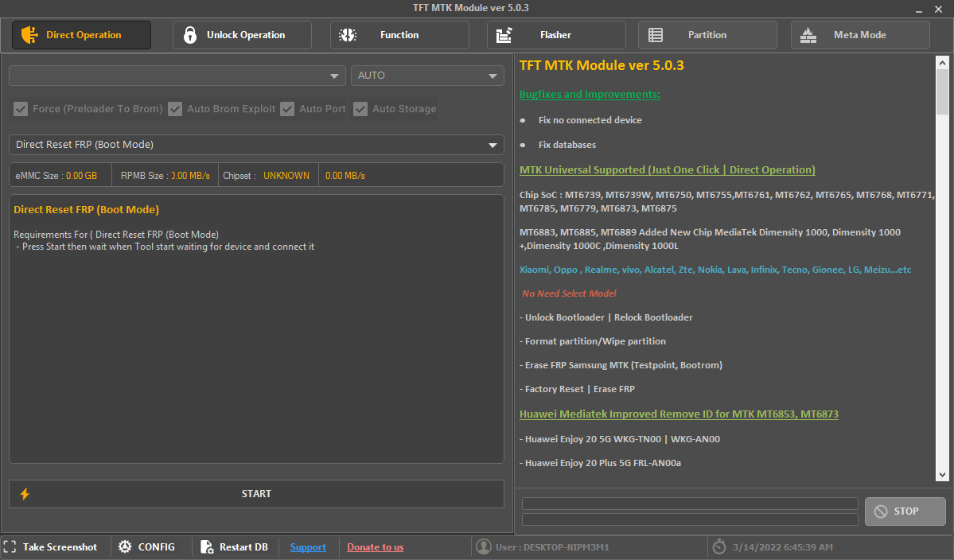Select the Partition grid icon
Viewport: 954px width, 560px height.
click(x=656, y=35)
